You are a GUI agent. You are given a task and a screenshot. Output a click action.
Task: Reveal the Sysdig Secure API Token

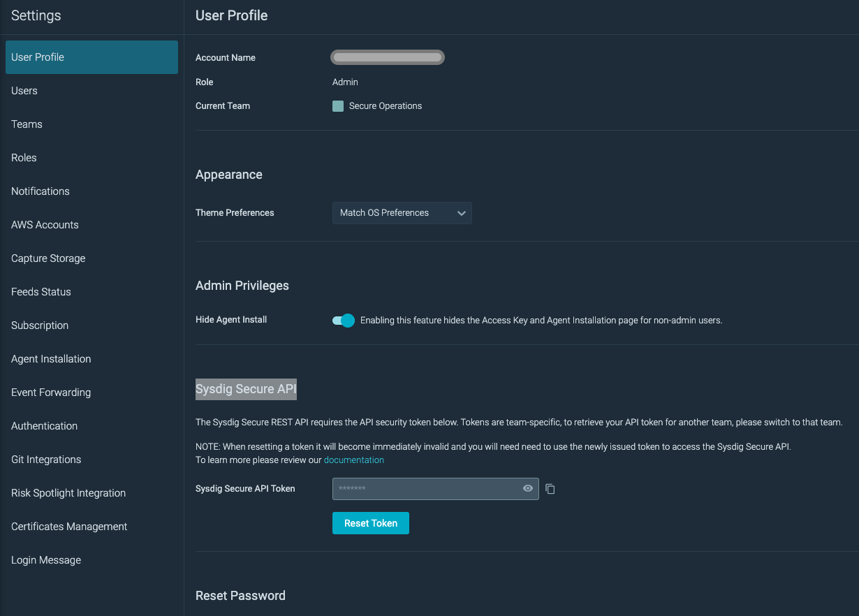click(x=527, y=488)
